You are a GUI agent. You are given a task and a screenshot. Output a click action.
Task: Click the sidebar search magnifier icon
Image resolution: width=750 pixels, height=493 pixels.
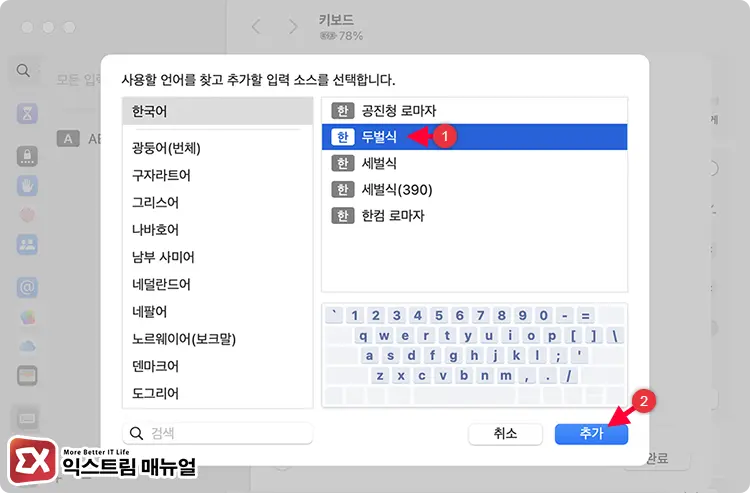(23, 71)
